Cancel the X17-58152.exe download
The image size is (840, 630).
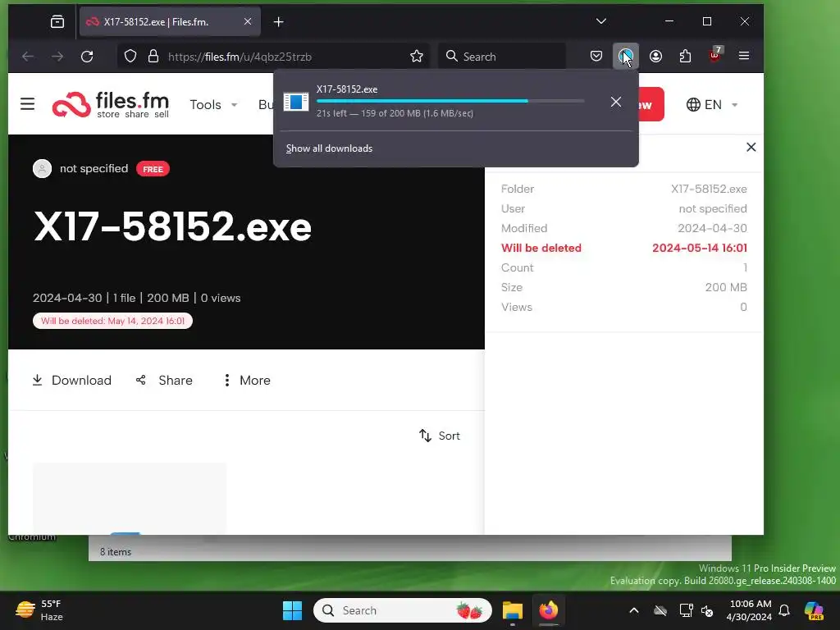point(616,102)
